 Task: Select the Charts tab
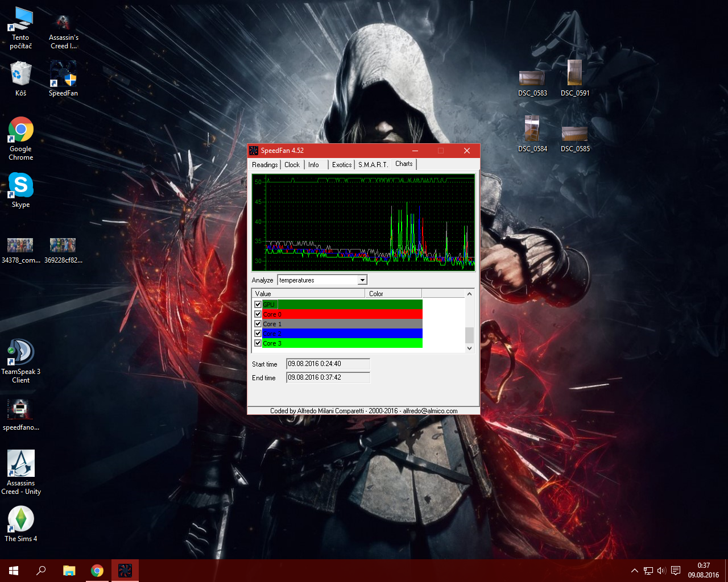404,164
